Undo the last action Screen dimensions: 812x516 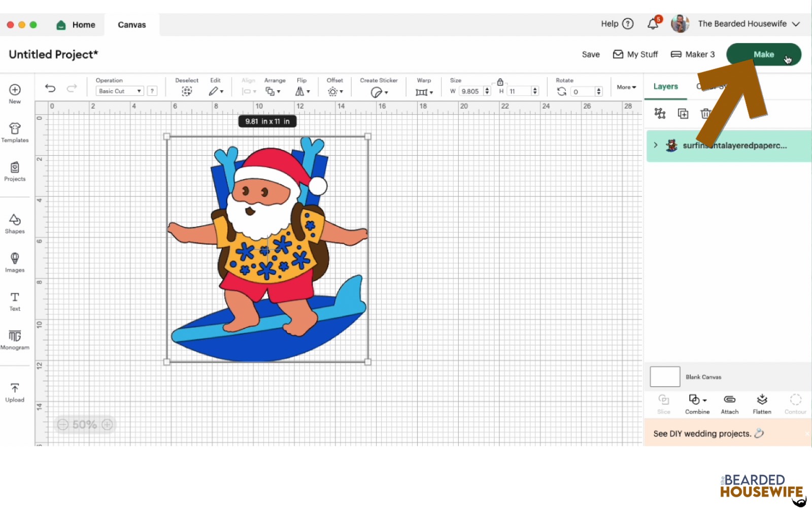50,88
